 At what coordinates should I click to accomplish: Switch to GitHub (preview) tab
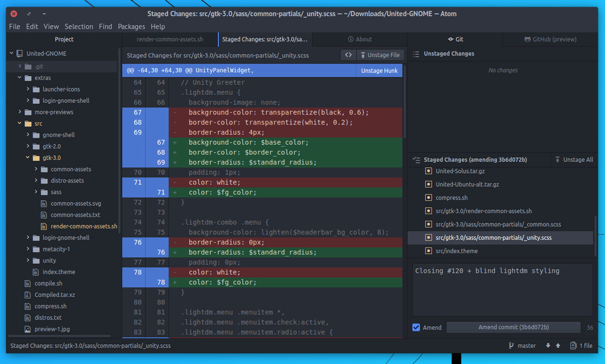click(550, 39)
